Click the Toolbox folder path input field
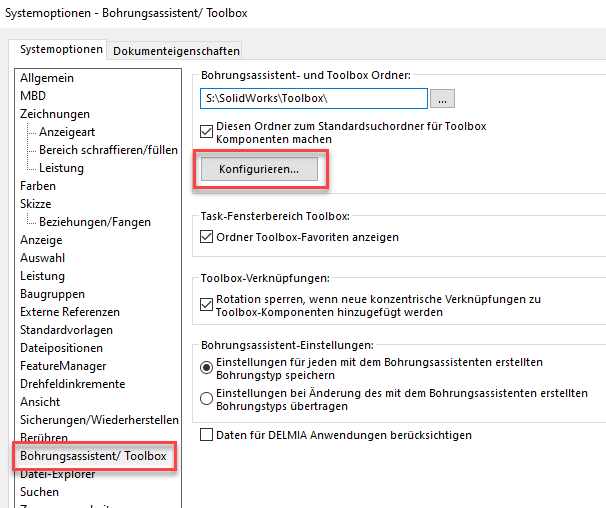 click(x=313, y=98)
